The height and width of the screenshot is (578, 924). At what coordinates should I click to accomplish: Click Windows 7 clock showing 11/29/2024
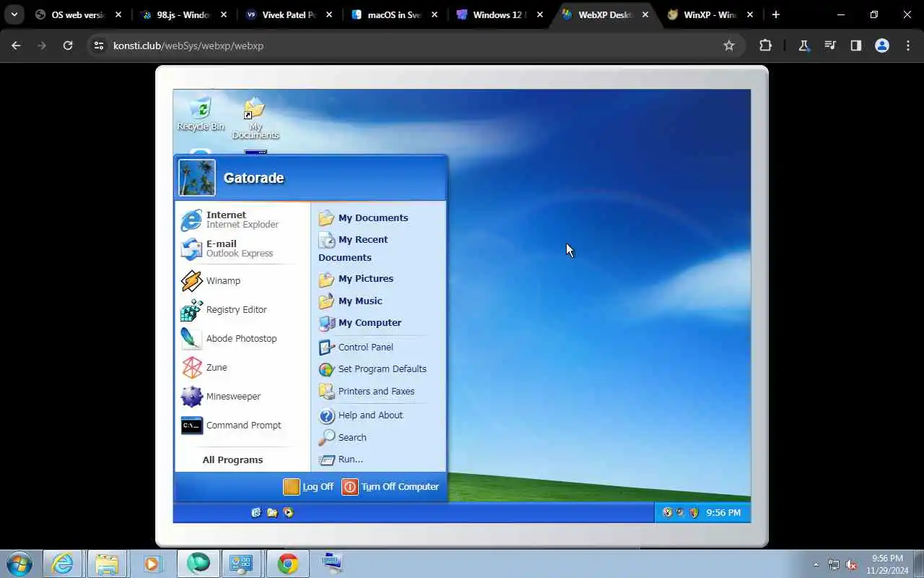point(887,564)
